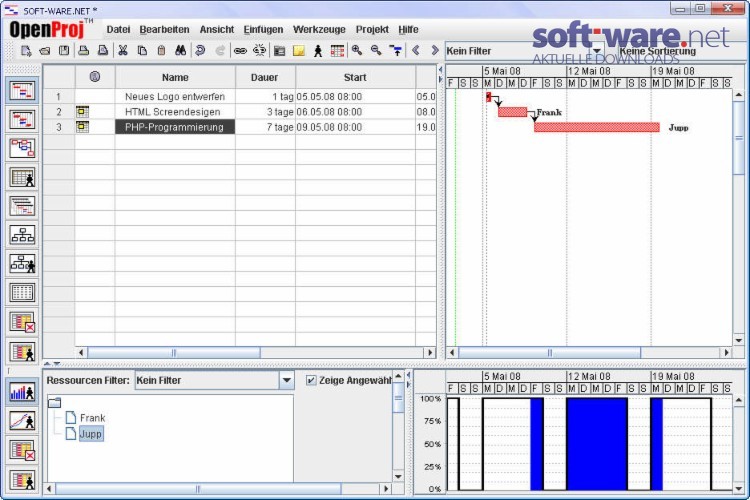
Task: Click the indicator icon in row 2
Action: coord(82,112)
